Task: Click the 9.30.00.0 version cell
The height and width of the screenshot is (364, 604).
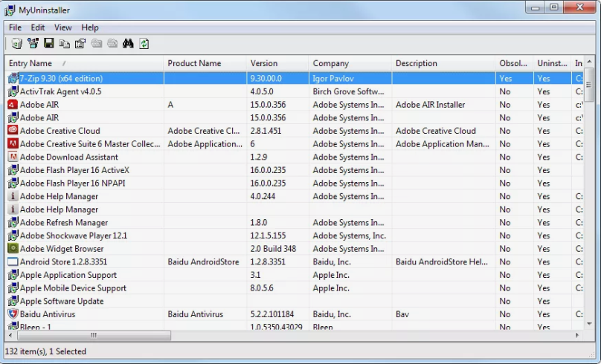Action: 266,79
